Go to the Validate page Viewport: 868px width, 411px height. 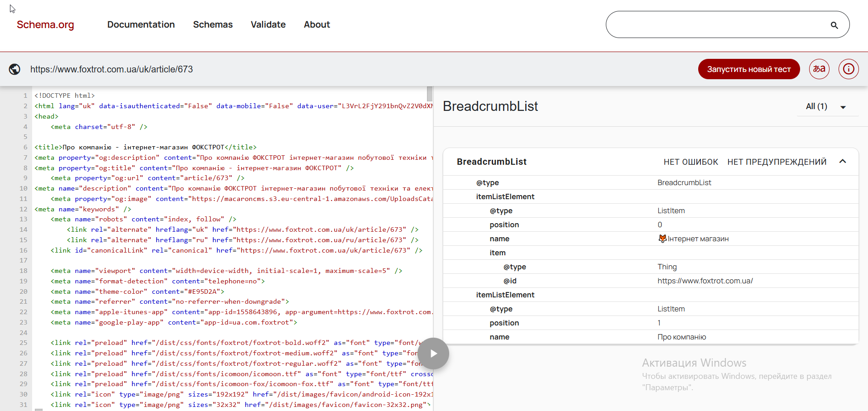[x=268, y=24]
